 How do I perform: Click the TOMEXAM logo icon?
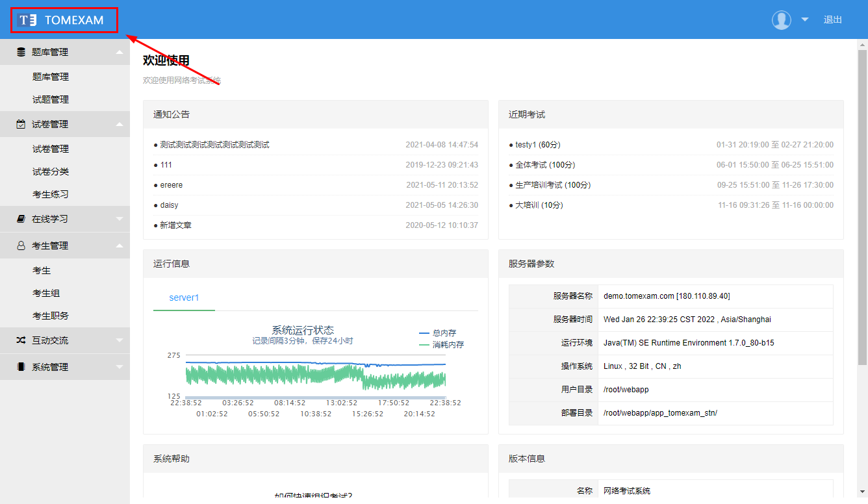(x=28, y=20)
